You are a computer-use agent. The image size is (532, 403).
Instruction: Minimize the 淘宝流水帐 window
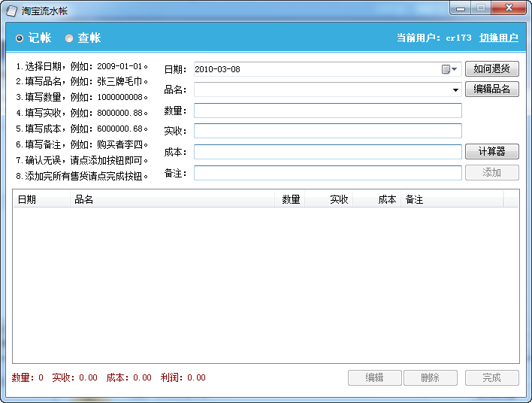click(x=461, y=8)
